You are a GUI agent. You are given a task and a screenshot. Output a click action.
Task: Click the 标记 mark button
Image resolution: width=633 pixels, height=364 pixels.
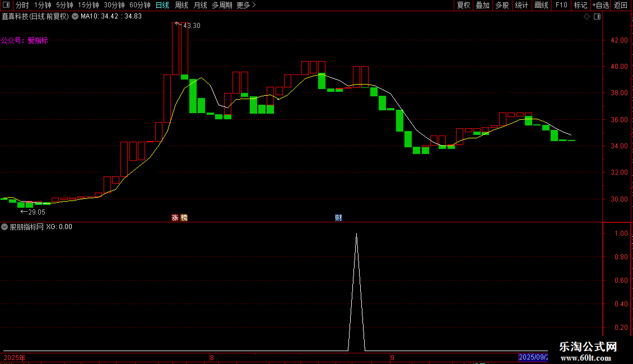[x=580, y=5]
